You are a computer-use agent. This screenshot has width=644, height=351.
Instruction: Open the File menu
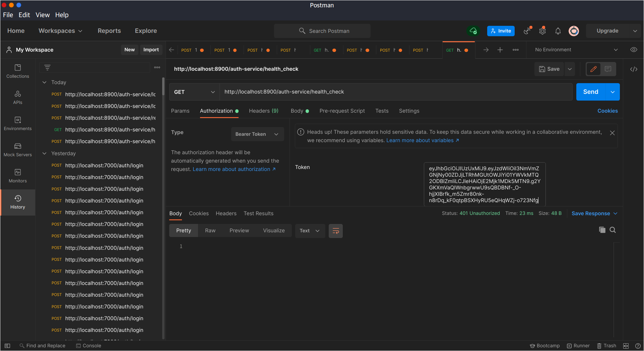(8, 15)
